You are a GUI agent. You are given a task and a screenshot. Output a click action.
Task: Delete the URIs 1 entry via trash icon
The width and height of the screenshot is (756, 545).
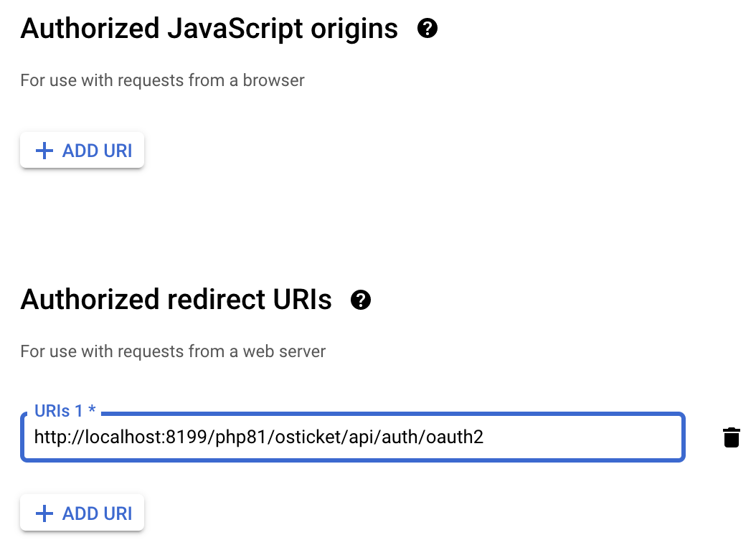[732, 437]
